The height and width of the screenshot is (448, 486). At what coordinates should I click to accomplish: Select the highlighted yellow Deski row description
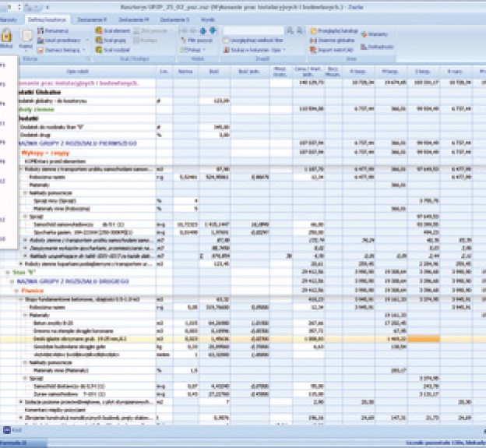[79, 339]
